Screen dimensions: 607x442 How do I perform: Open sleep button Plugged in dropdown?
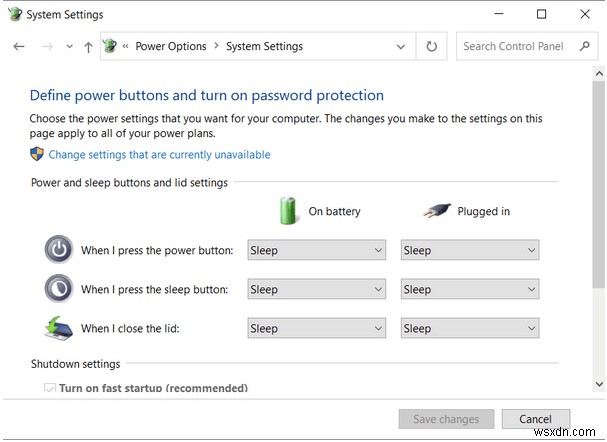470,289
